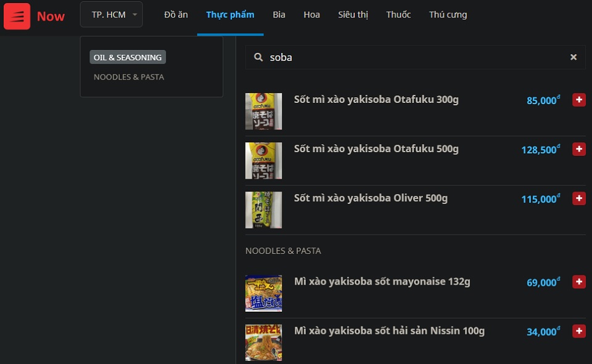Image resolution: width=592 pixels, height=364 pixels.
Task: Add Otafuku 300g yakisoba sauce to cart
Action: [579, 100]
